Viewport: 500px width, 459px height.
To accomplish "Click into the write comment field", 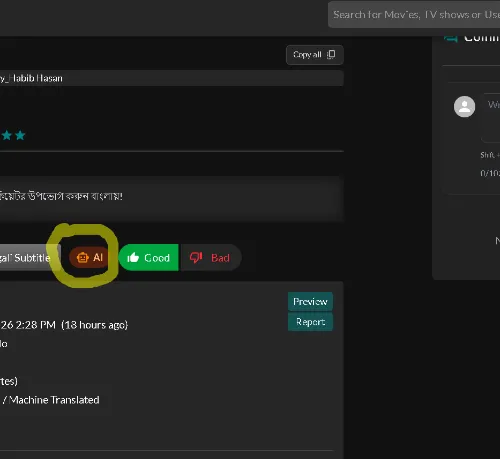I will click(491, 118).
